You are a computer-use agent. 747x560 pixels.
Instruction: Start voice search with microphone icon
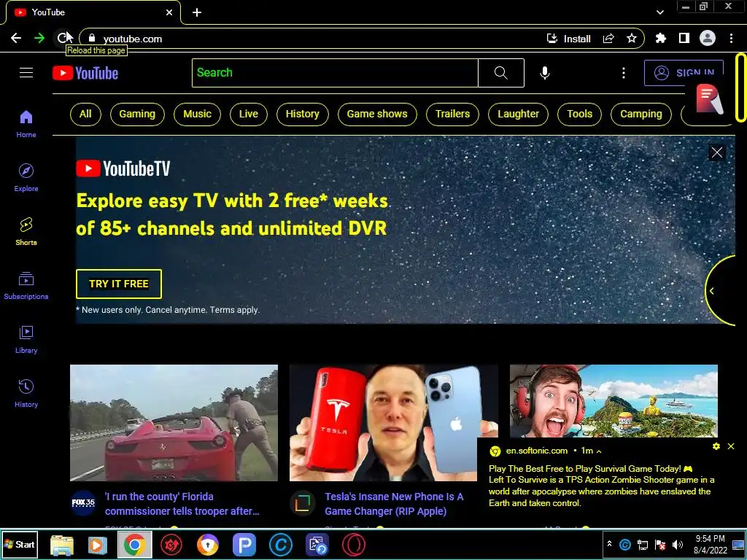pos(545,73)
